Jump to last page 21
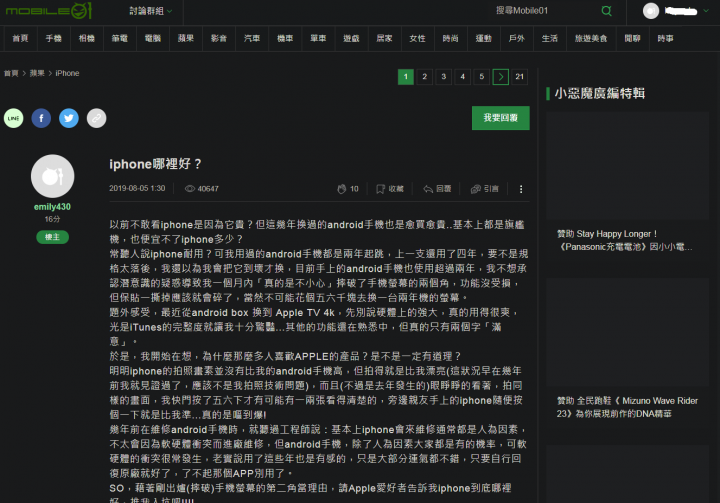 pos(519,77)
